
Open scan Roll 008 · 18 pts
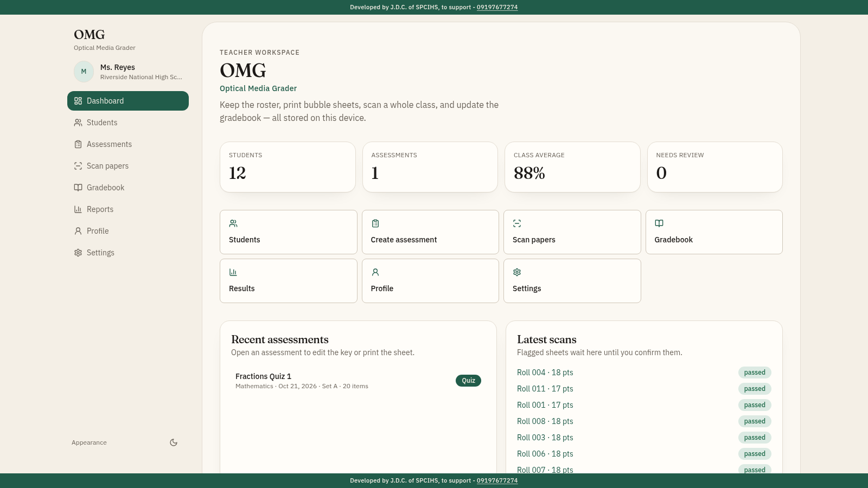545,421
